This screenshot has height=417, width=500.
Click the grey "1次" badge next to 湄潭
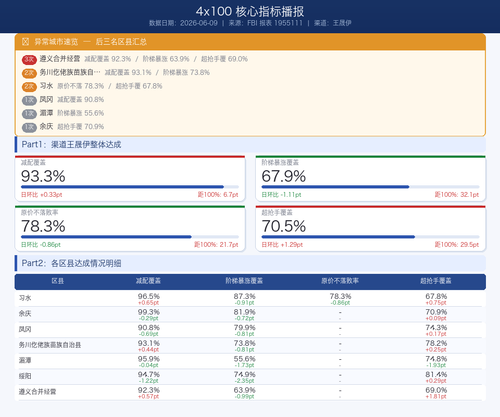point(29,114)
